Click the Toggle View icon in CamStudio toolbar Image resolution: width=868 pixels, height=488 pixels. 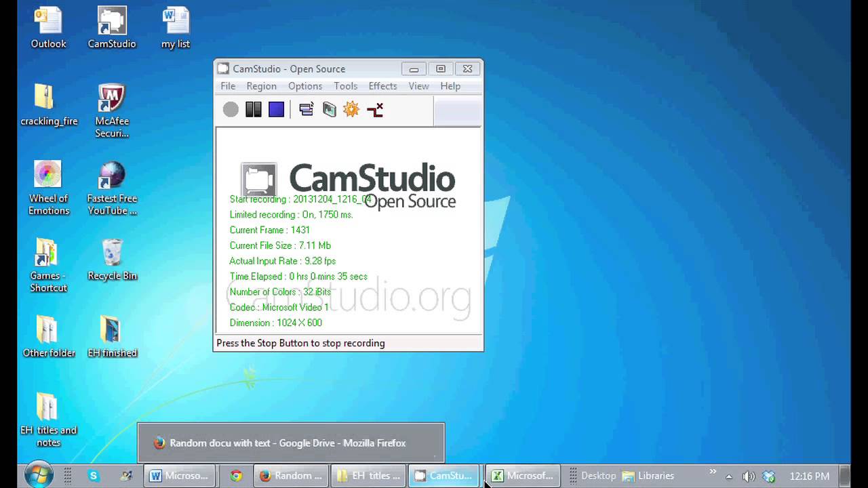click(307, 109)
